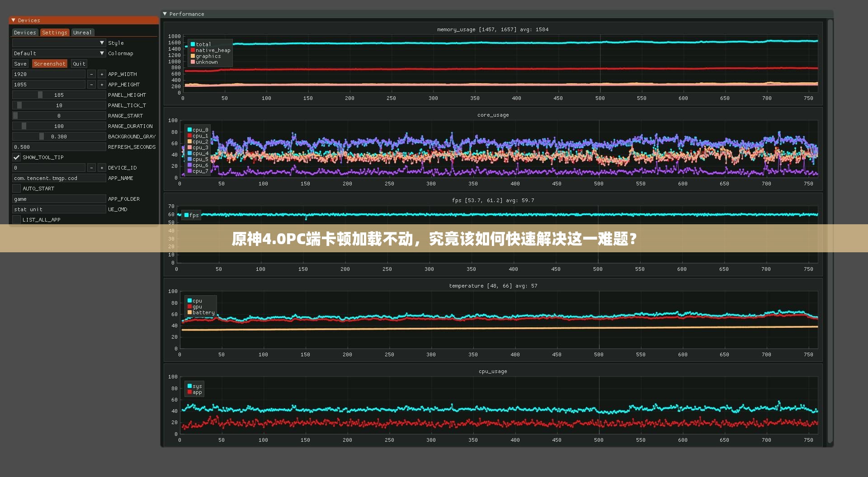Screen dimensions: 868x477
Task: Toggle cpu_0 legend entry in core_usage
Action: (x=198, y=130)
